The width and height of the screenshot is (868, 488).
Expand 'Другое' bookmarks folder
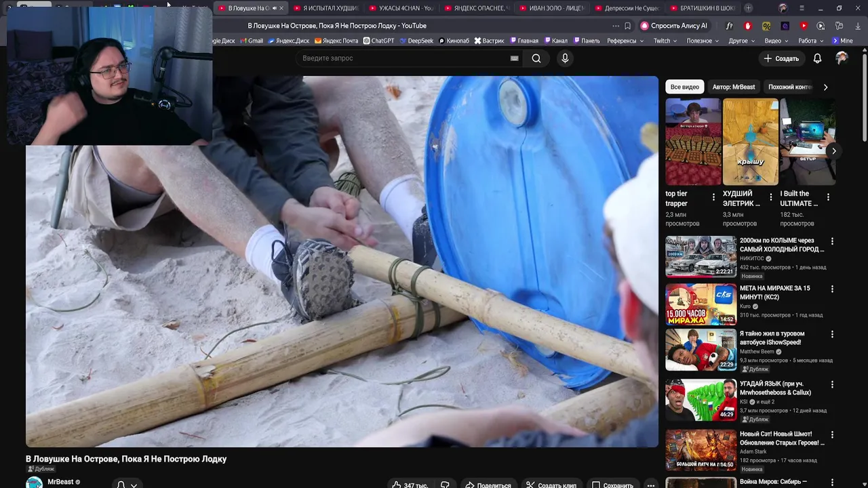(x=741, y=41)
